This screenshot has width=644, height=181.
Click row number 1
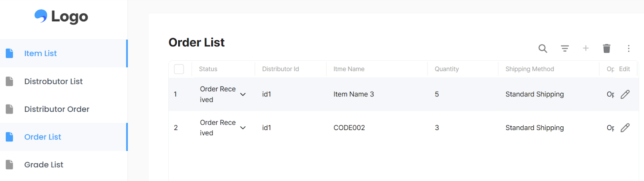[x=175, y=94]
